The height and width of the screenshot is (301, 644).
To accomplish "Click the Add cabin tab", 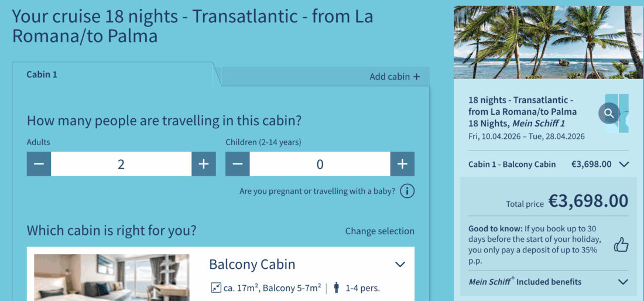I will click(394, 76).
